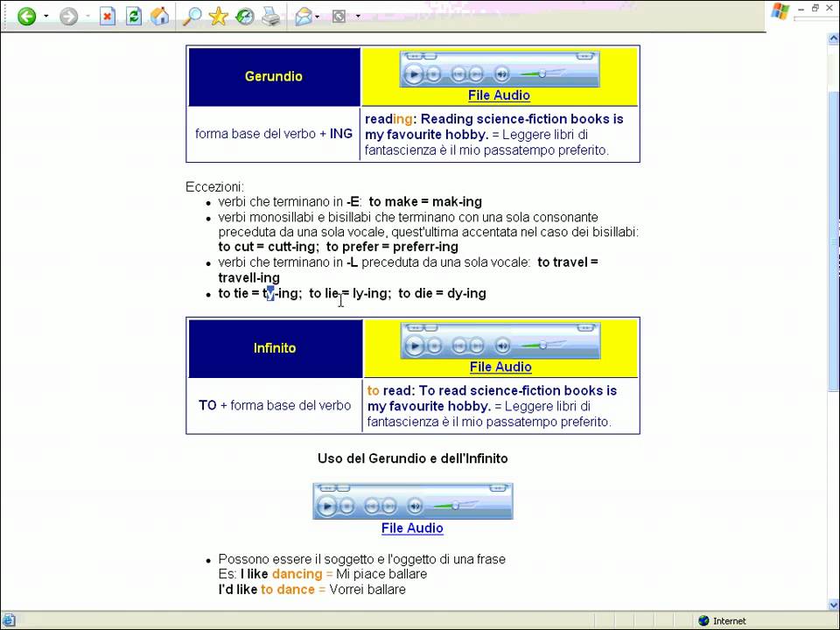This screenshot has width=840, height=630.
Task: Click the top-right mini button of Gerundio player
Action: click(x=585, y=56)
